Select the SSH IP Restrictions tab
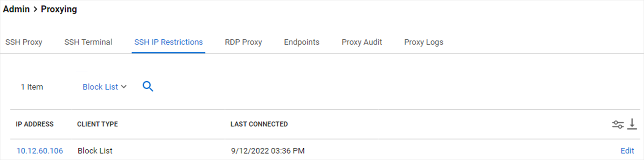 (x=168, y=42)
